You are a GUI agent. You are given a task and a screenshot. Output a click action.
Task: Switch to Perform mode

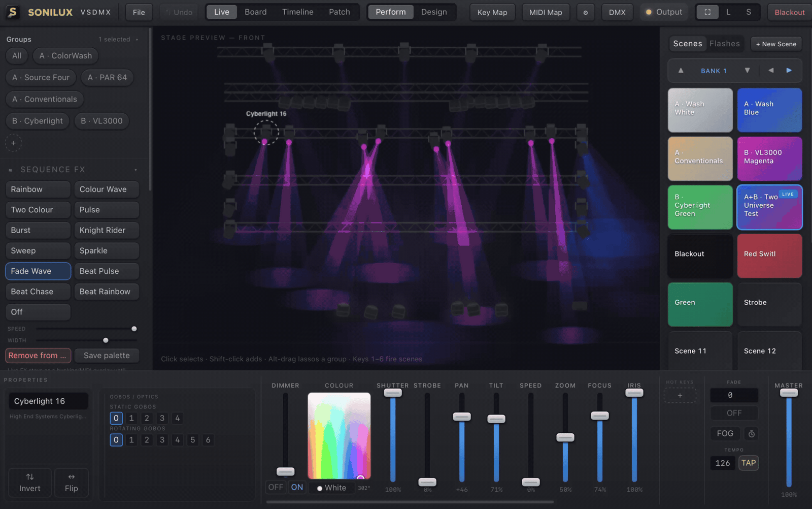click(x=391, y=12)
